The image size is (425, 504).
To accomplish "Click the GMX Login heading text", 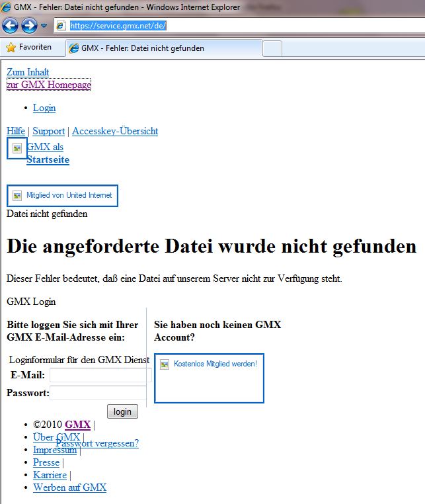I will point(31,302).
